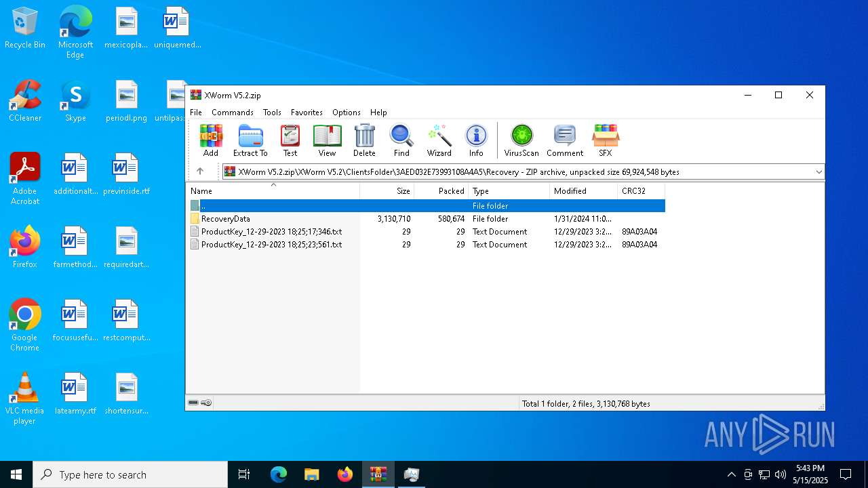Open Task View on taskbar

tap(244, 474)
